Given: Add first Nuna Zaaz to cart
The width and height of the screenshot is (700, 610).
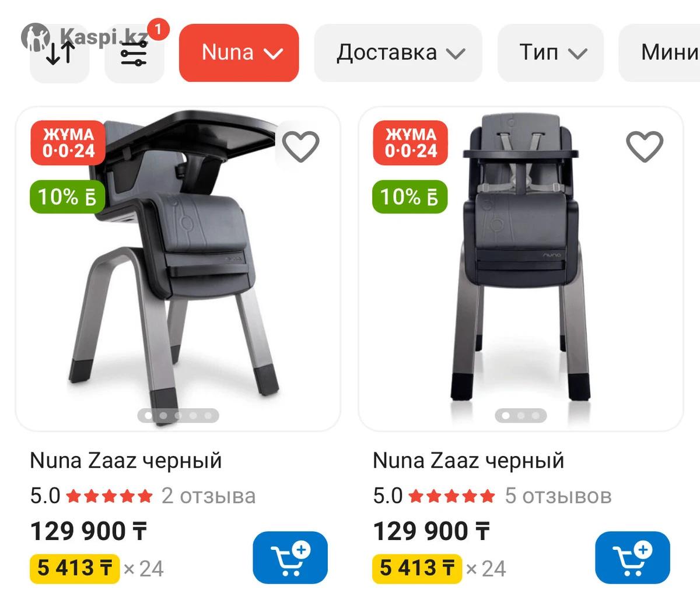Looking at the screenshot, I should (x=290, y=558).
